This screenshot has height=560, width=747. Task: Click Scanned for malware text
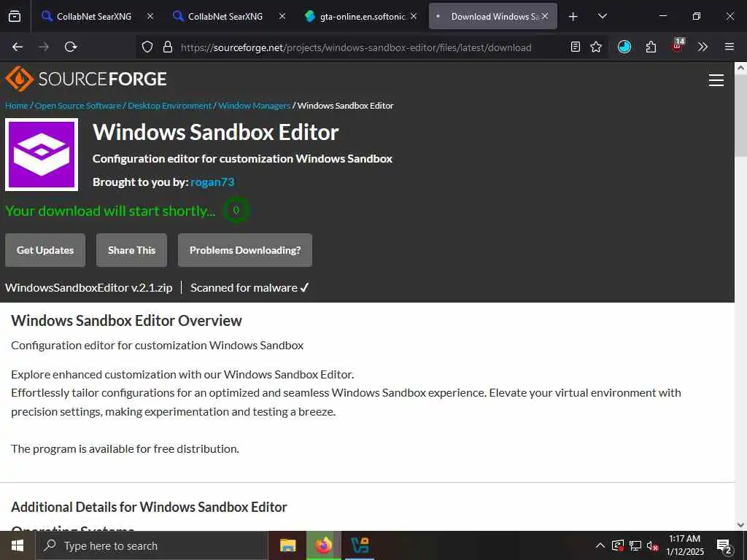pyautogui.click(x=249, y=287)
